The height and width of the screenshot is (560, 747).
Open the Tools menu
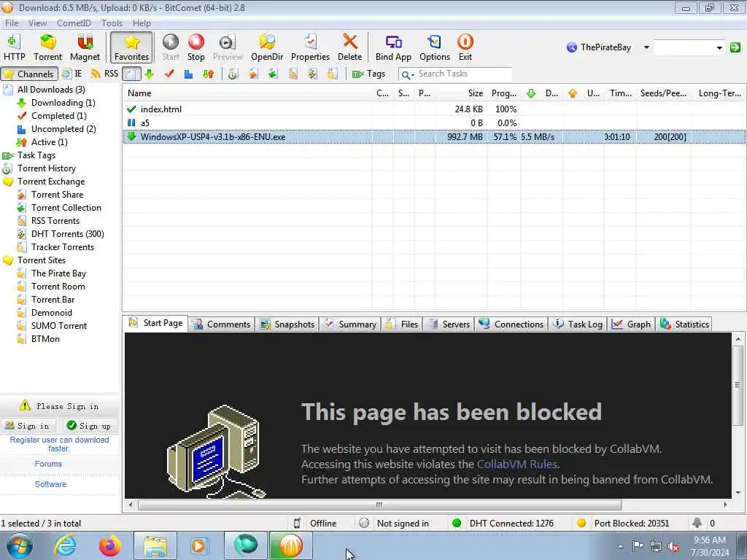(112, 23)
